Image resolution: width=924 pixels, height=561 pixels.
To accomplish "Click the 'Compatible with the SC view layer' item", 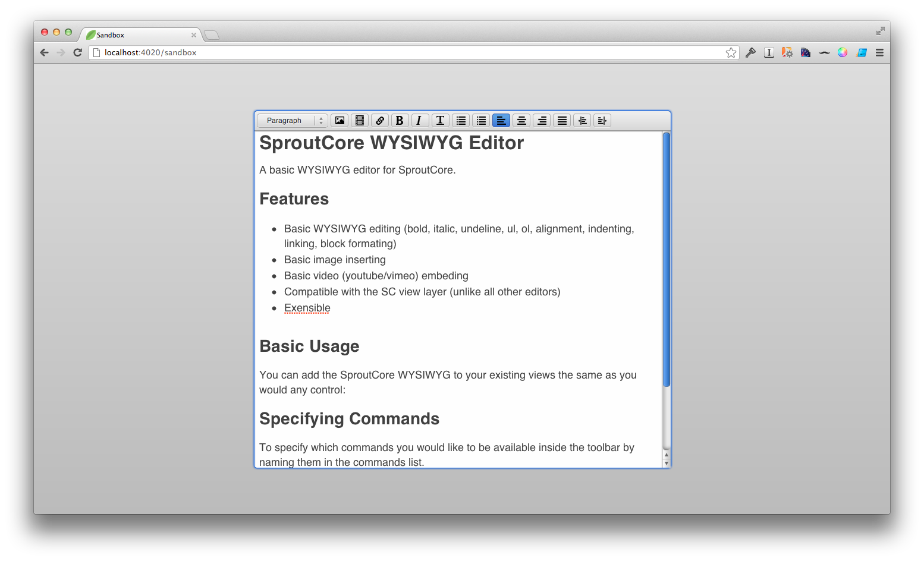I will pos(422,292).
